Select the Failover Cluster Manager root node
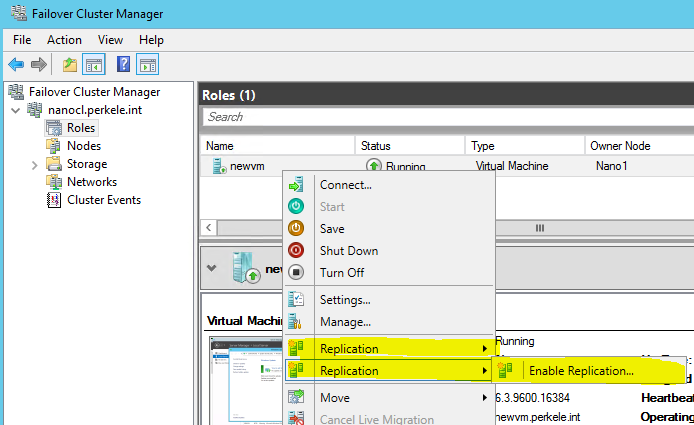The image size is (694, 425). coord(94,92)
